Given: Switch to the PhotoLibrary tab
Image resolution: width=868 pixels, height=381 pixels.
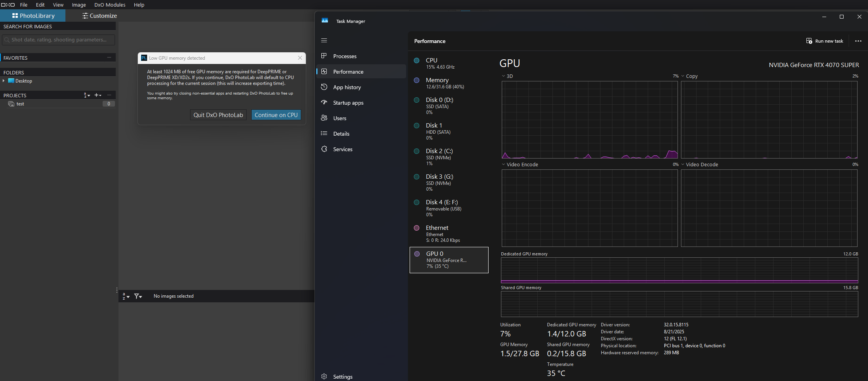Looking at the screenshot, I should coord(33,16).
